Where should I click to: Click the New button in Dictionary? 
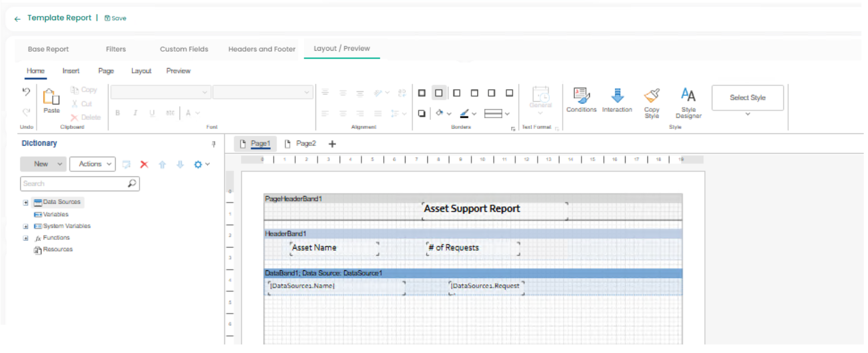click(x=43, y=164)
